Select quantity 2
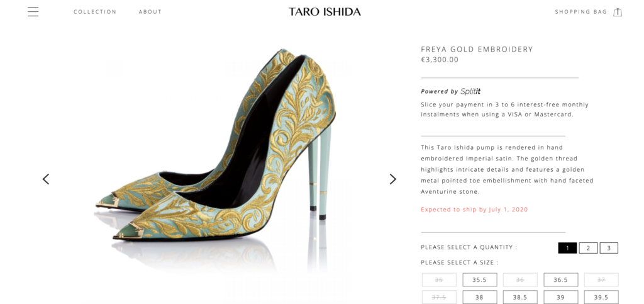This screenshot has height=304, width=644. 588,248
